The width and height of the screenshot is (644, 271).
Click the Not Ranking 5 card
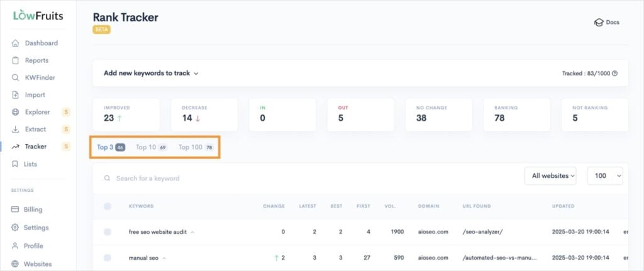595,114
